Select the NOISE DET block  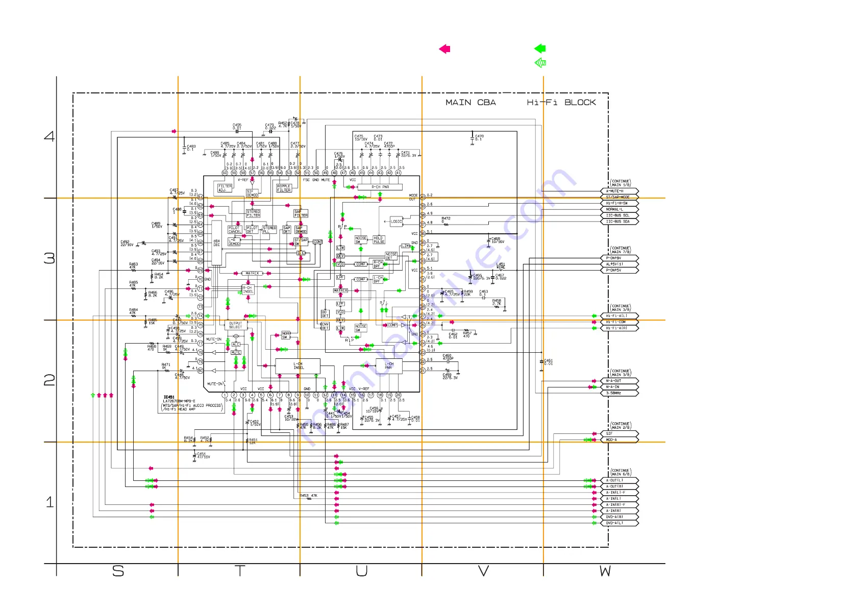[391, 256]
